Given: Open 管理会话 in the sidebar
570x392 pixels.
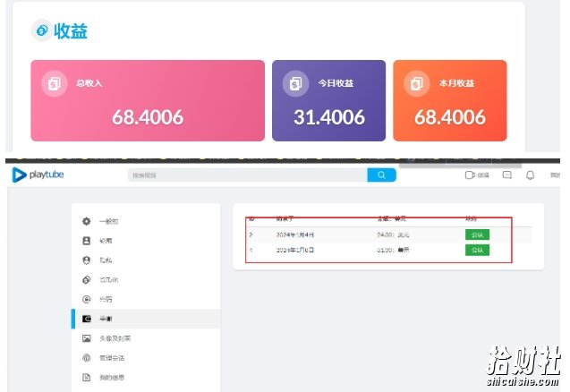Looking at the screenshot, I should click(x=145, y=358).
